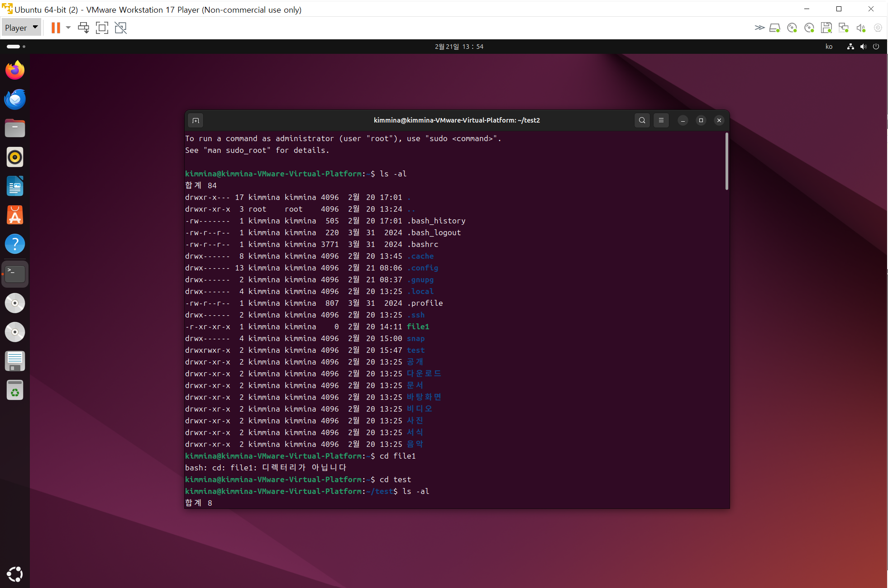This screenshot has height=588, width=888.
Task: Switch the ko input language indicator
Action: [x=829, y=47]
